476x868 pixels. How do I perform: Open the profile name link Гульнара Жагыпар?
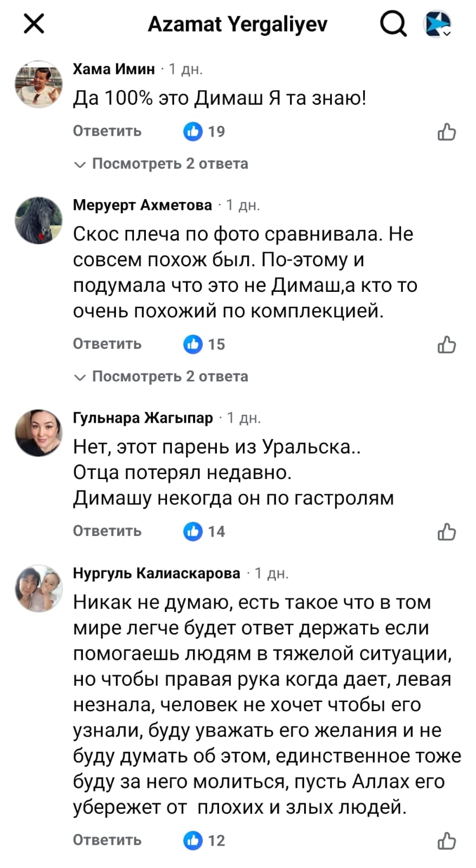(x=143, y=418)
